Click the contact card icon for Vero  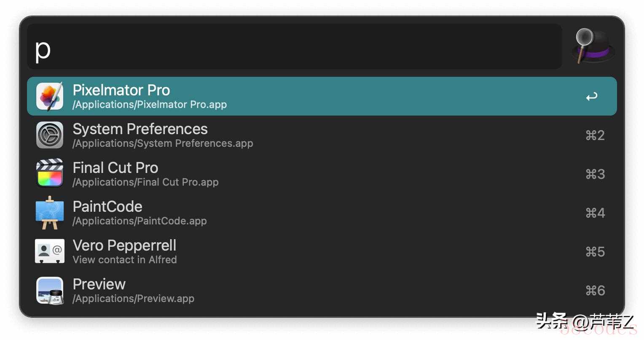50,251
